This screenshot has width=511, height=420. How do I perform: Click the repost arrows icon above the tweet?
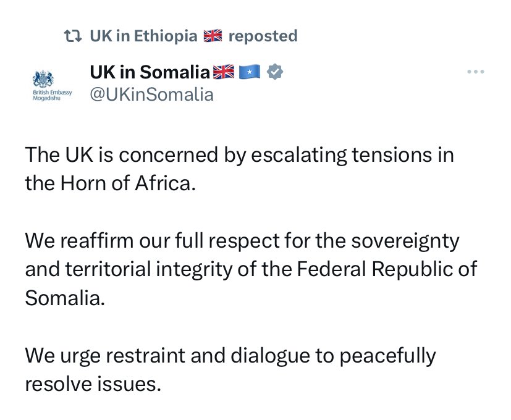point(74,36)
